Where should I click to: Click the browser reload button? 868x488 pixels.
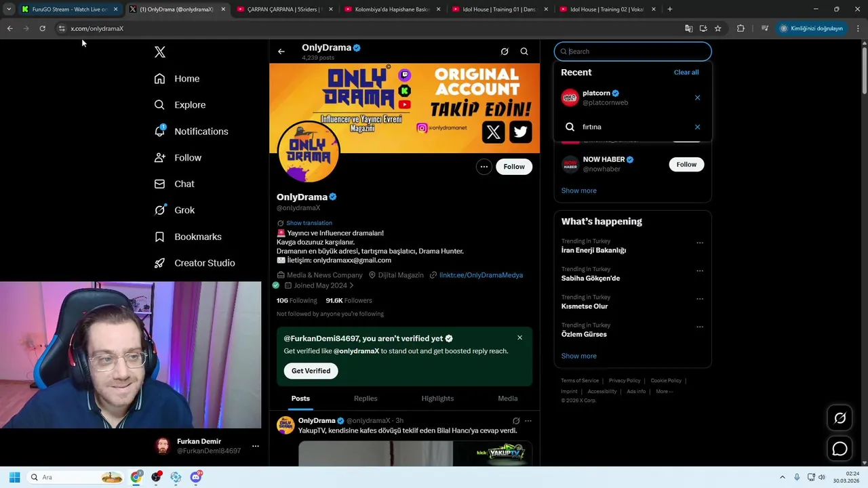pyautogui.click(x=42, y=28)
